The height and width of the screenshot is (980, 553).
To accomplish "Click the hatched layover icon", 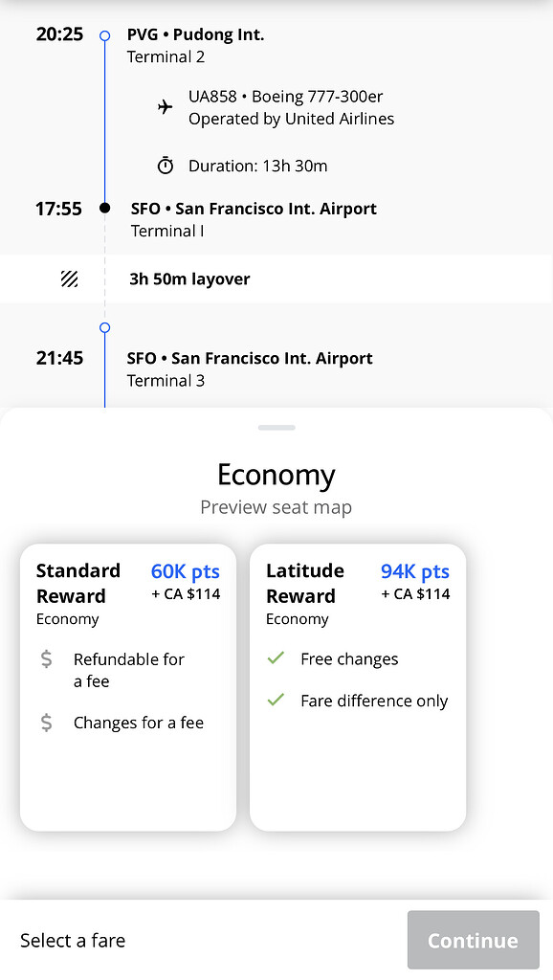I will click(x=72, y=278).
